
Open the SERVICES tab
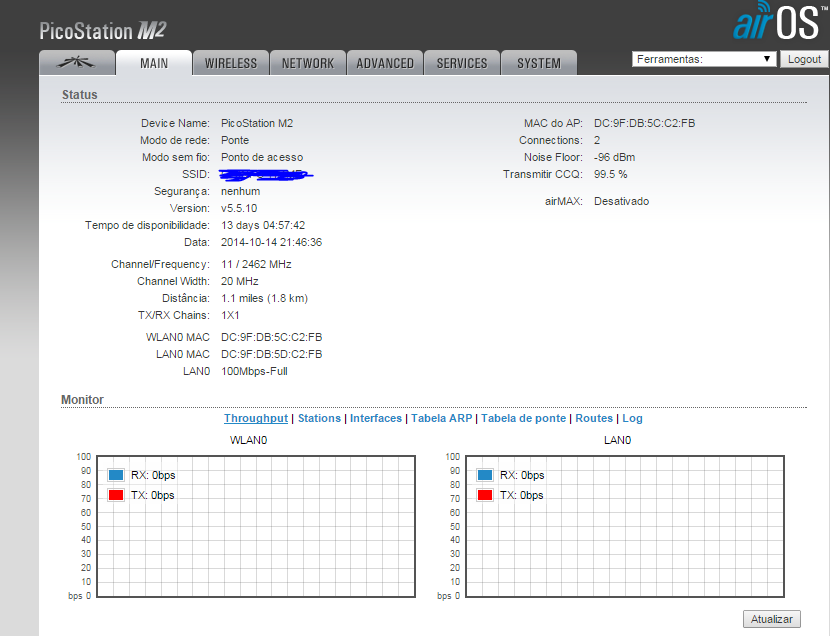click(x=462, y=63)
